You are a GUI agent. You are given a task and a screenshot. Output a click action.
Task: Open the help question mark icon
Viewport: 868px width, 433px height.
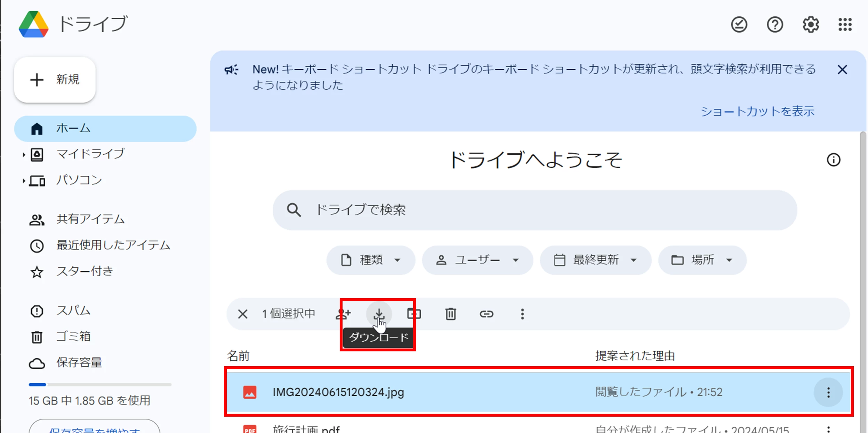click(x=775, y=24)
